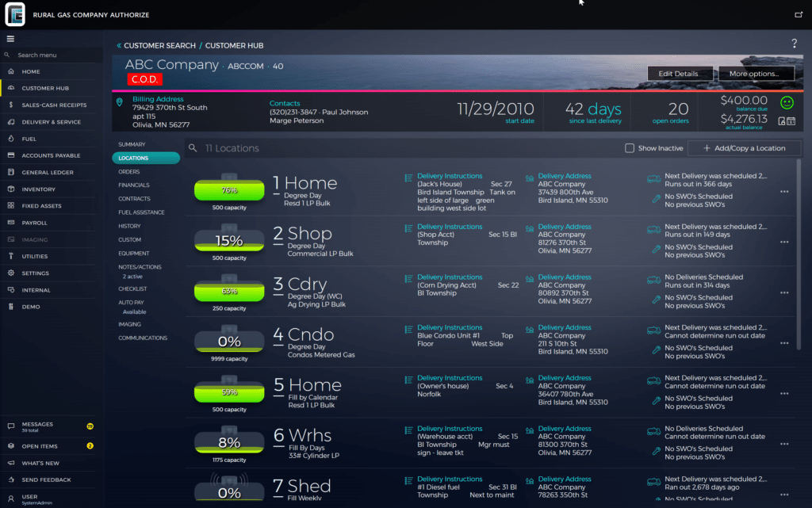
Task: Open the help question mark icon
Action: pos(794,44)
